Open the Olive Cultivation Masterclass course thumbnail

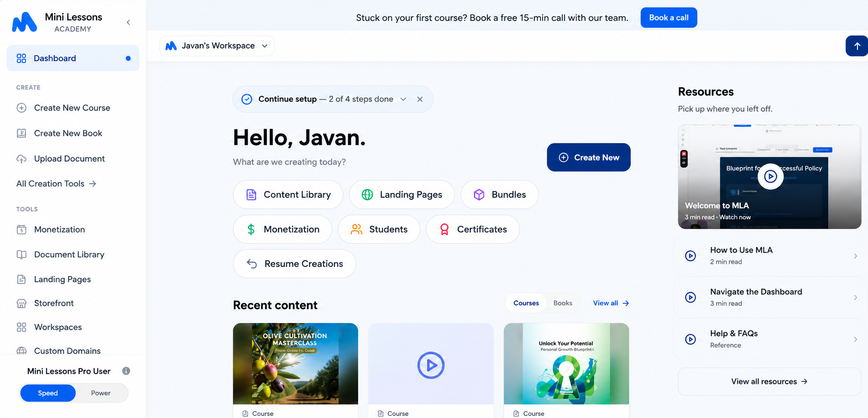[x=296, y=364]
